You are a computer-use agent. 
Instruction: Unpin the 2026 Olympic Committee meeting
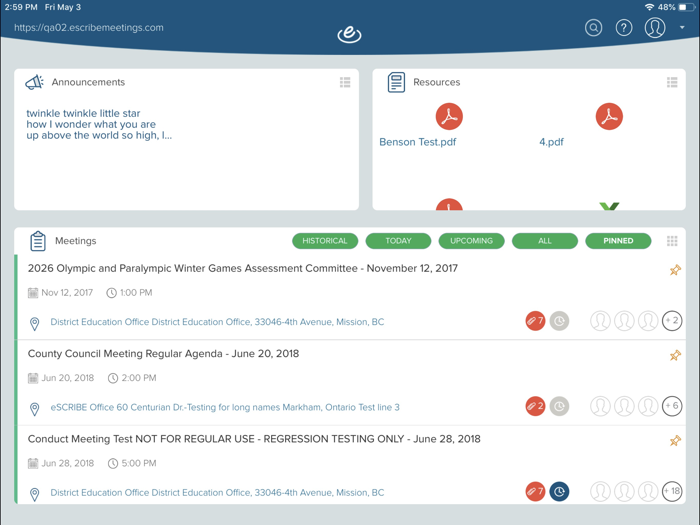tap(675, 270)
